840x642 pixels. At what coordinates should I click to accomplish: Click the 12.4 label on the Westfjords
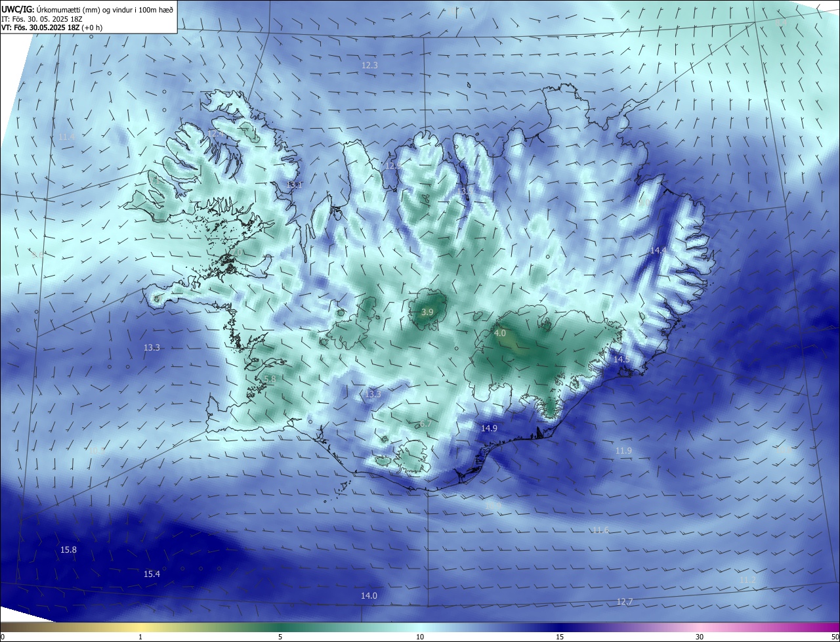click(x=215, y=133)
